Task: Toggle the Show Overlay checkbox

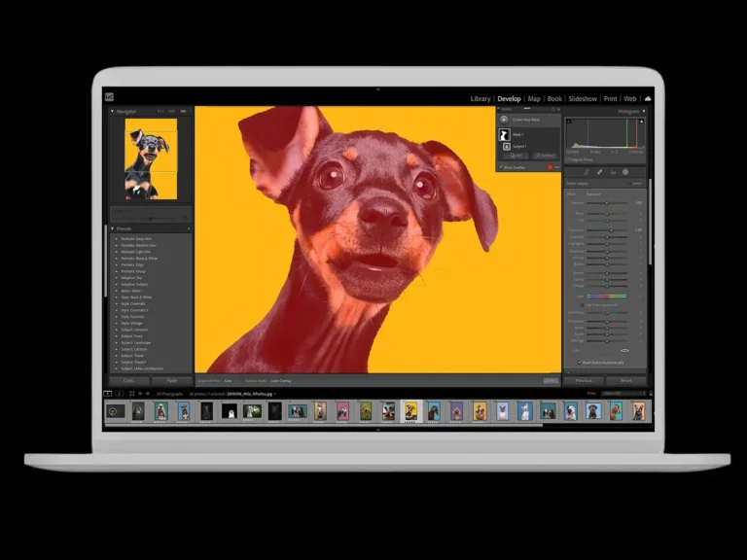Action: coord(501,167)
